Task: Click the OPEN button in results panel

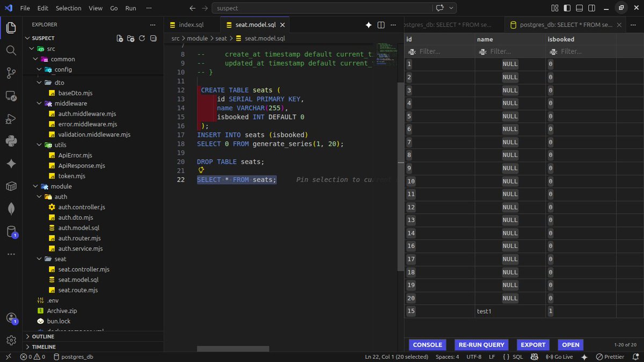Action: [x=570, y=345]
